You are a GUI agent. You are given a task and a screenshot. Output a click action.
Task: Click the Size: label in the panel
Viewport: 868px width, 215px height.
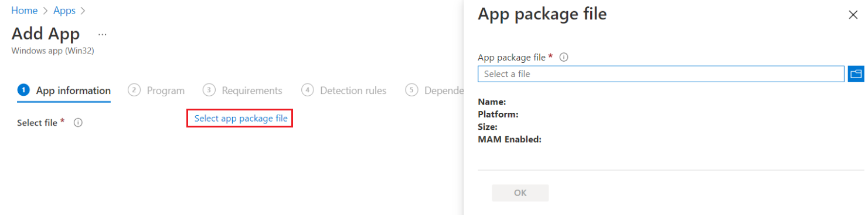tap(488, 126)
